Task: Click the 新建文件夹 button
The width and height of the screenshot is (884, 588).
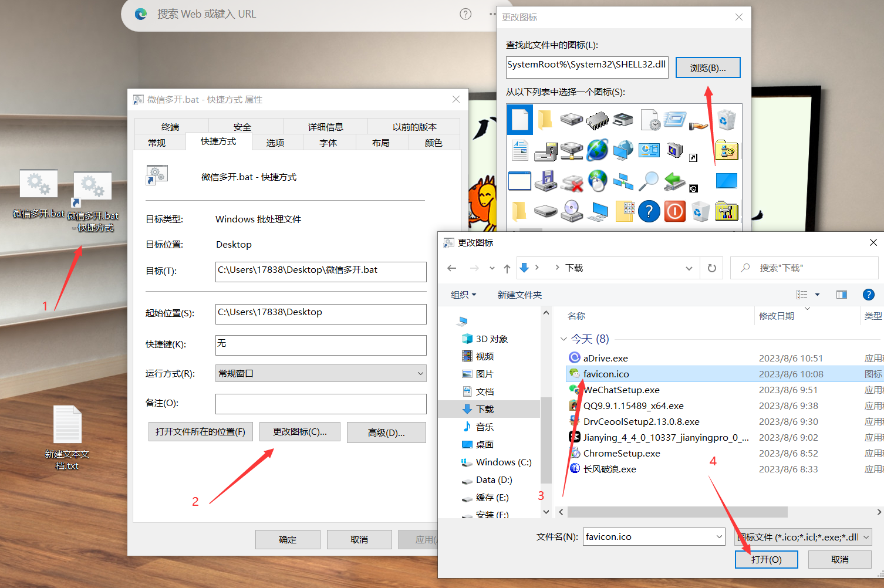Action: click(519, 295)
